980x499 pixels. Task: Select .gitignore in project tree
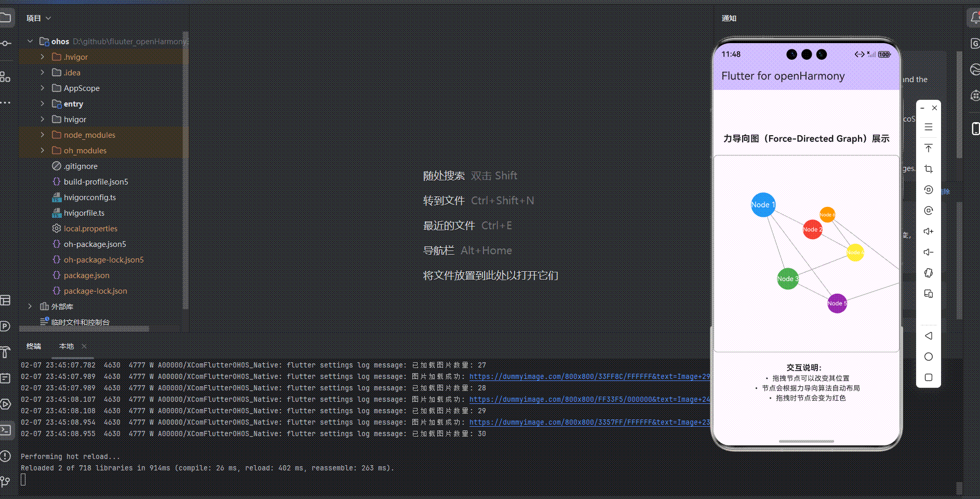pos(80,166)
